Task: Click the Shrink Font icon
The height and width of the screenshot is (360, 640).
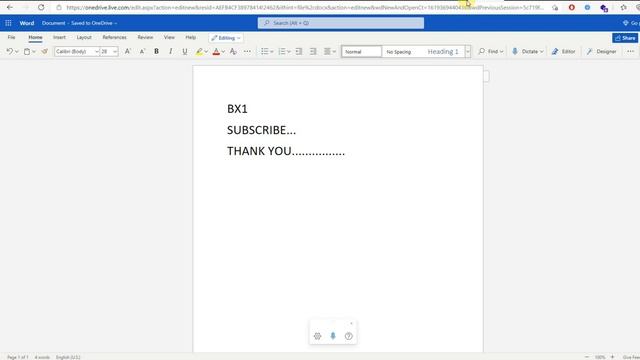Action: click(x=142, y=51)
